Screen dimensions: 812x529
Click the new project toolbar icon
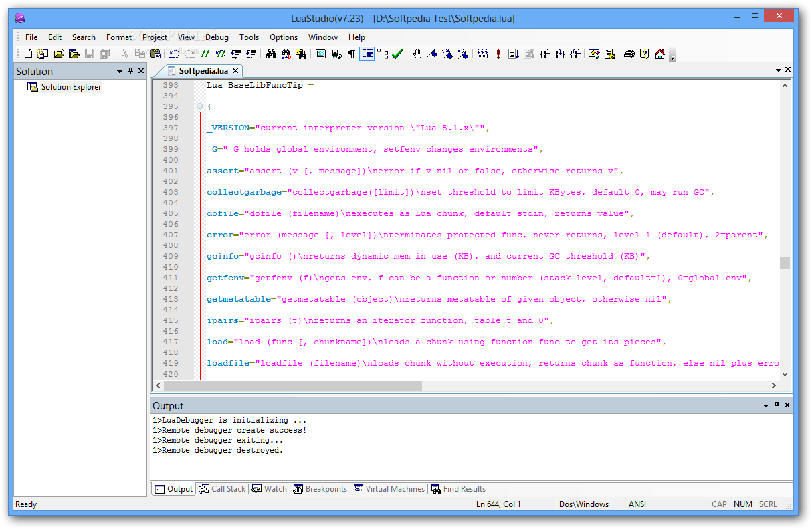(x=43, y=54)
